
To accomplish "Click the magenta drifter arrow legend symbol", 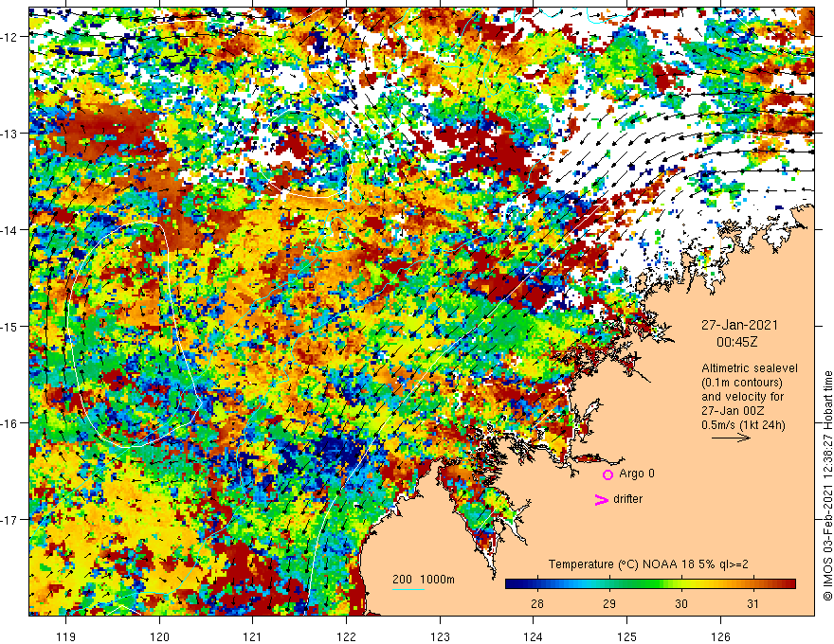I will 602,499.
